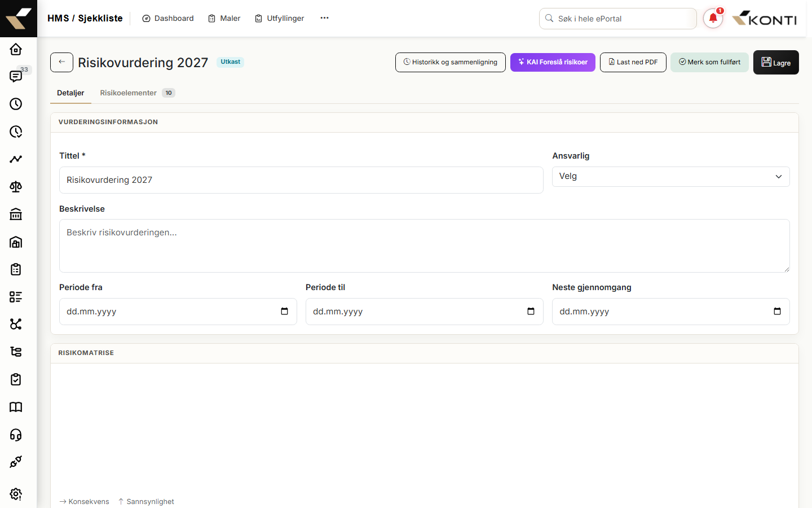Screen dimensions: 812x508
Task: Open the Periode fra calendar picker icon
Action: coord(284,312)
